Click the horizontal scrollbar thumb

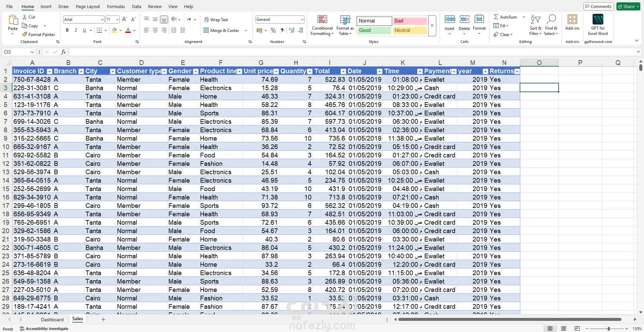(x=510, y=319)
